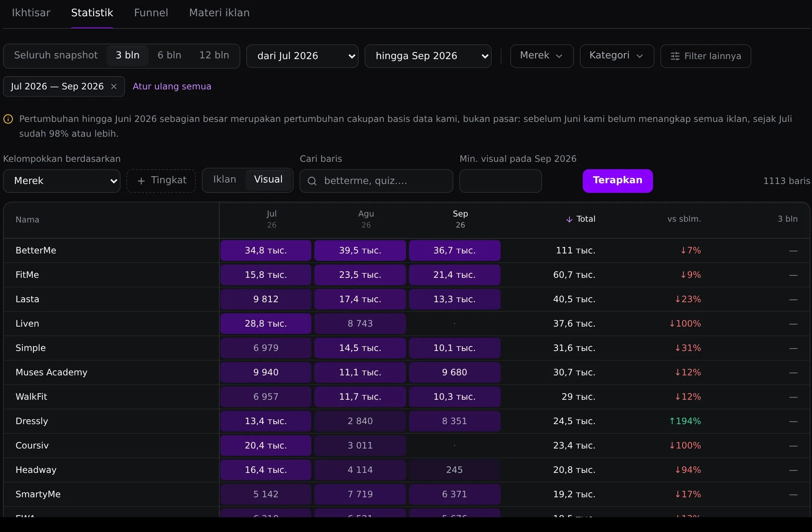Add a grouping level with Tingkat
This screenshot has height=532, width=812.
coord(161,181)
